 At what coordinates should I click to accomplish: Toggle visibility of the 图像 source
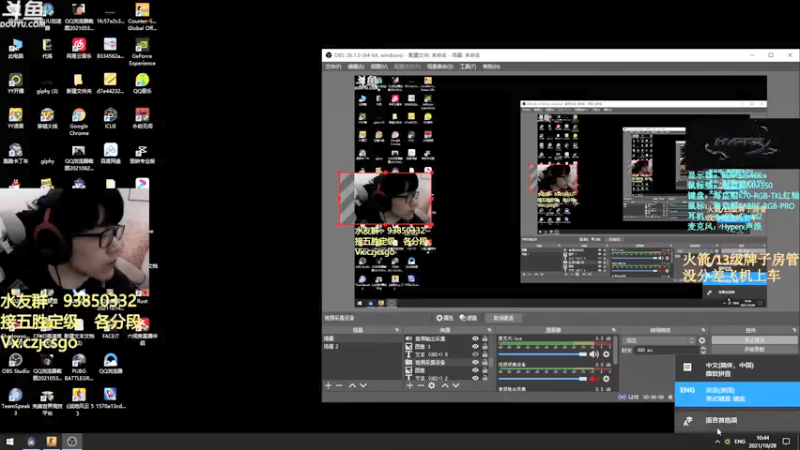tap(475, 370)
